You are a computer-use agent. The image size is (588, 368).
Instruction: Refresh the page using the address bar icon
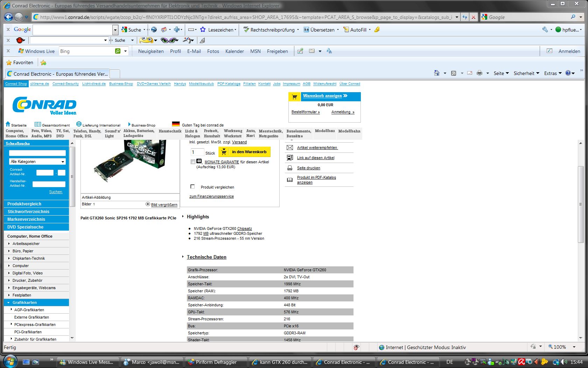[x=465, y=17]
